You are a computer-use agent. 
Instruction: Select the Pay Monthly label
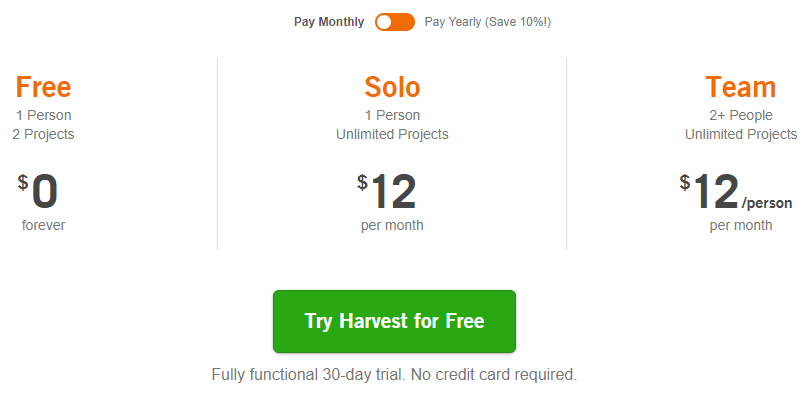pos(329,22)
